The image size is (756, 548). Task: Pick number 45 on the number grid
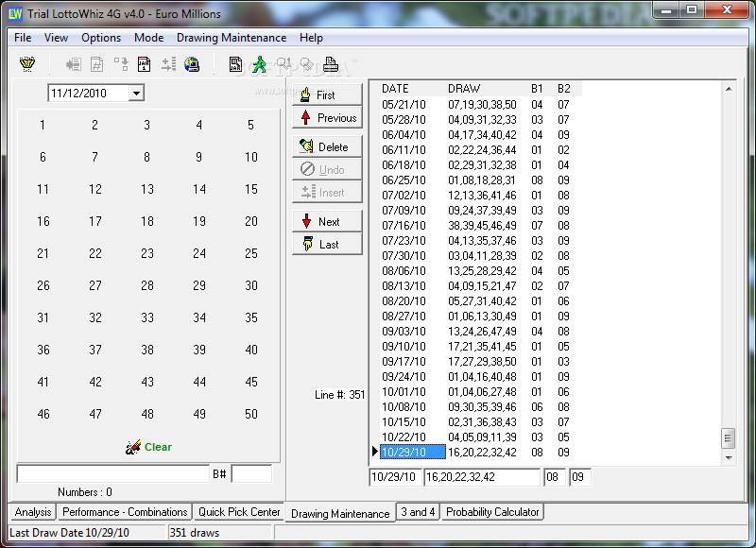pyautogui.click(x=251, y=382)
